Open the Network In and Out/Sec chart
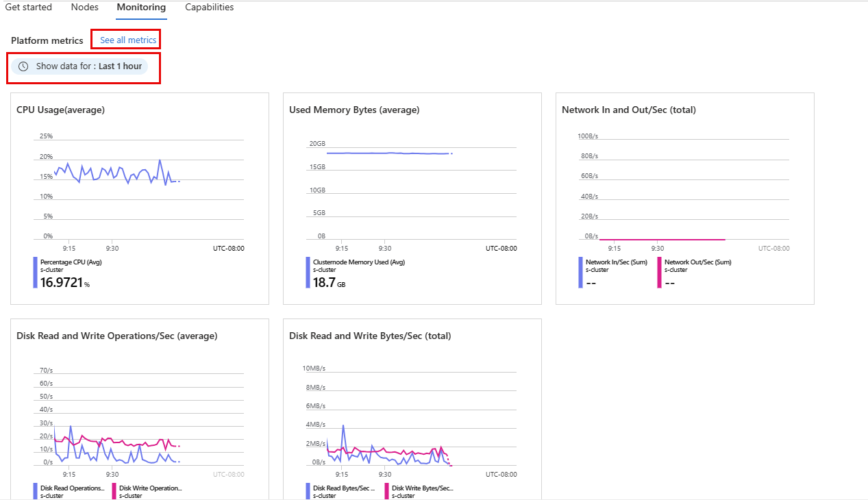The height and width of the screenshot is (500, 868). pos(685,199)
